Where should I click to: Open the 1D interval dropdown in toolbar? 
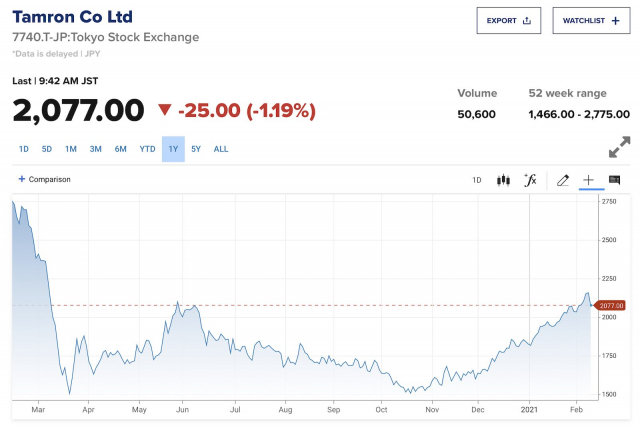(x=477, y=180)
